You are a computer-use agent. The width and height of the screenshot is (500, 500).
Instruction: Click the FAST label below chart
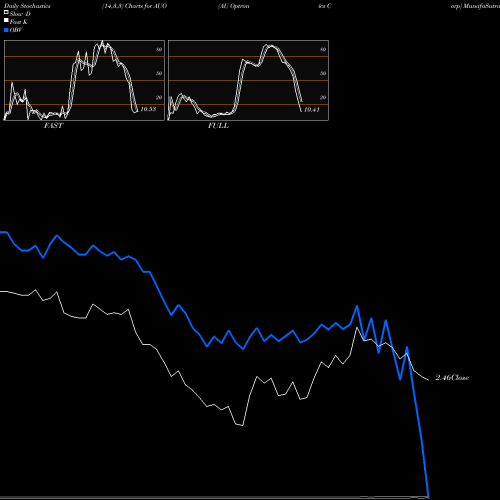53,126
